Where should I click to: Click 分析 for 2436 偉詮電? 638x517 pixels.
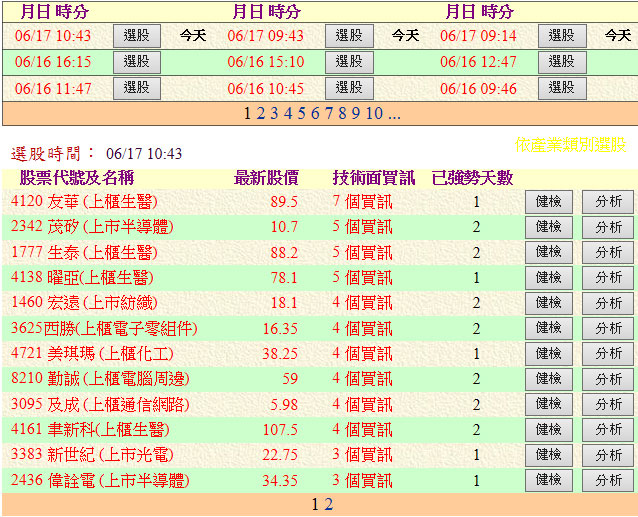[608, 480]
